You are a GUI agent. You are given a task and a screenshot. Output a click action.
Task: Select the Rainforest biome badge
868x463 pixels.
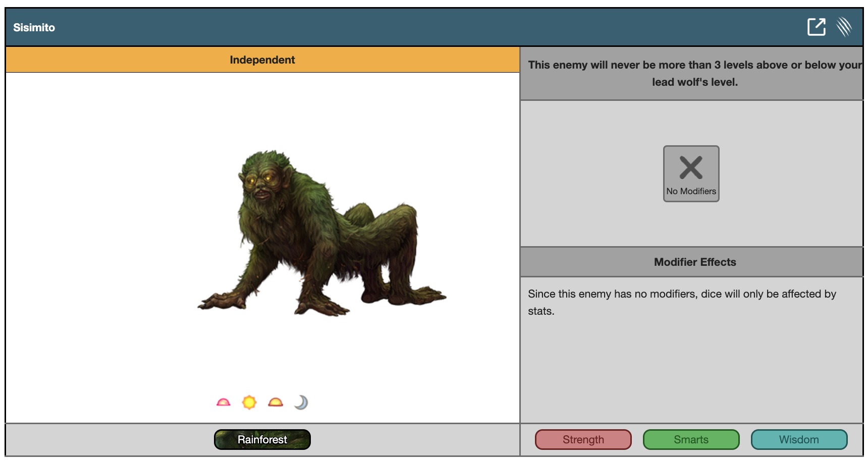262,439
